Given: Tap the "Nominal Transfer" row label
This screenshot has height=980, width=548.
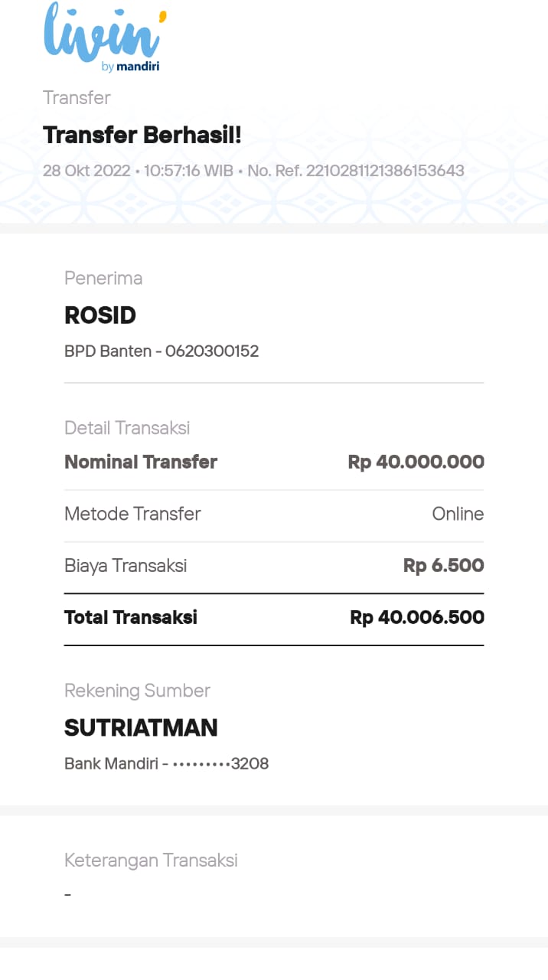Looking at the screenshot, I should 141,462.
